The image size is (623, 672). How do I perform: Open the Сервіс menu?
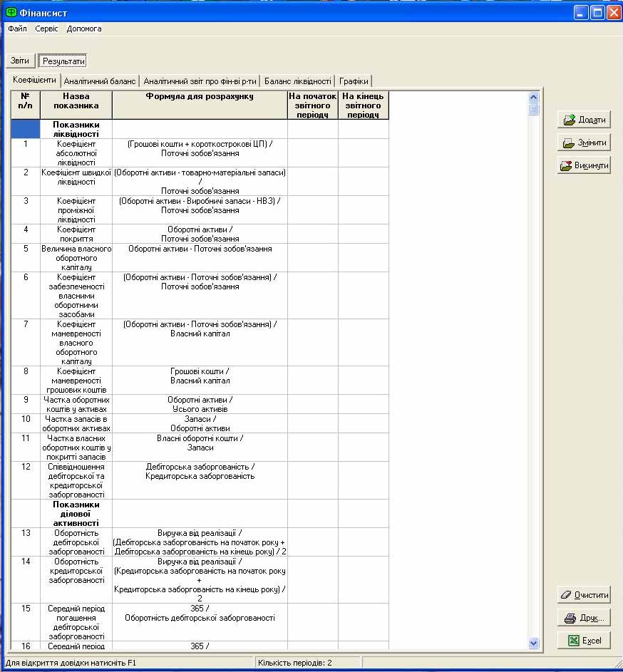46,29
